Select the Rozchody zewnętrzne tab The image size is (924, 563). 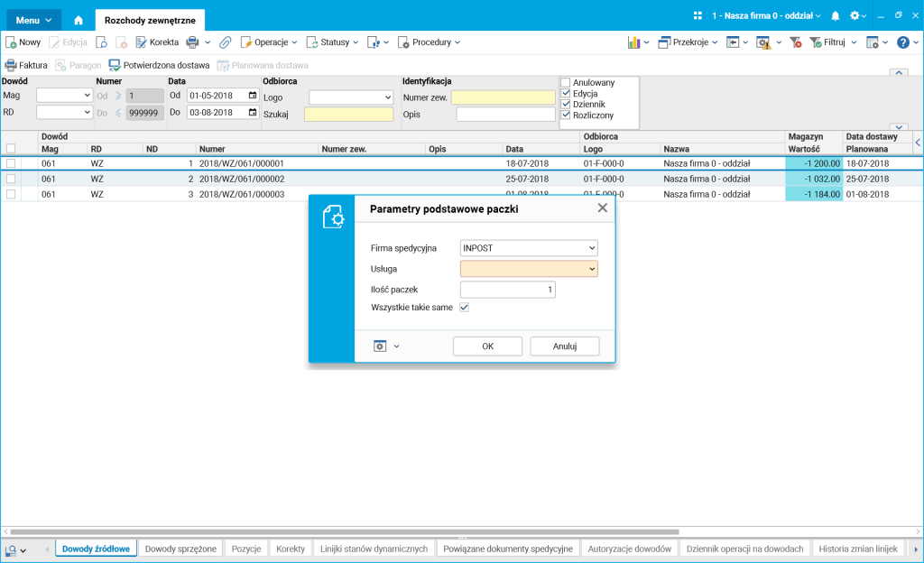(150, 20)
